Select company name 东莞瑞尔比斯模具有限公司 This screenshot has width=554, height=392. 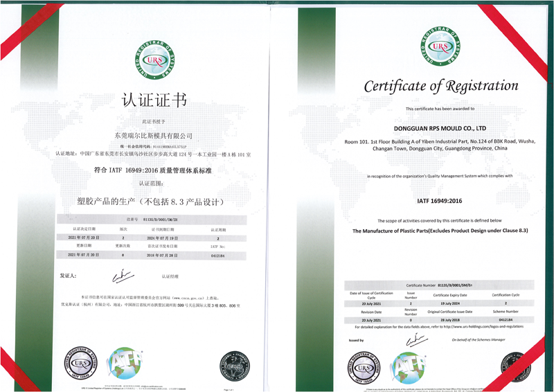tap(154, 136)
